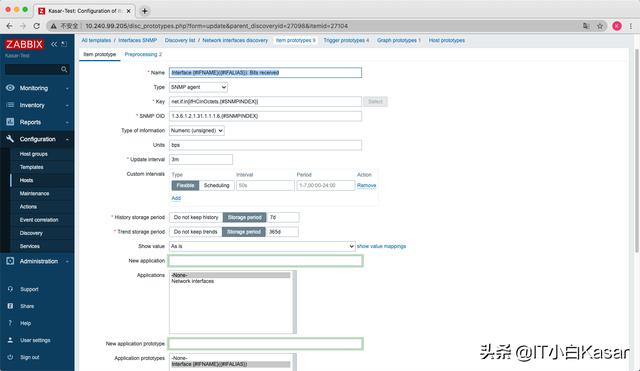Click the Zabbix logo in sidebar
640x371 pixels.
click(x=24, y=44)
